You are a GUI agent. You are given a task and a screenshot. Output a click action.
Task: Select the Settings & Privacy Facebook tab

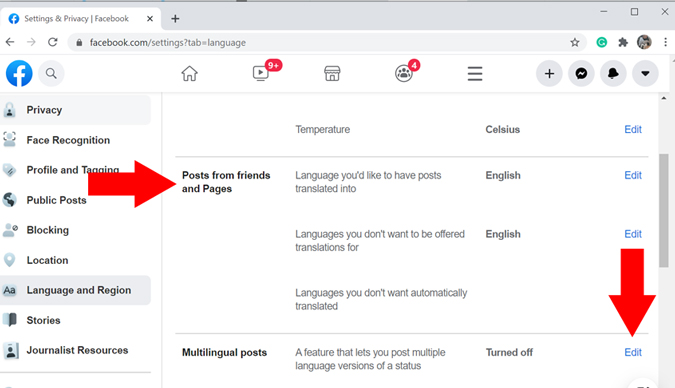tap(81, 19)
